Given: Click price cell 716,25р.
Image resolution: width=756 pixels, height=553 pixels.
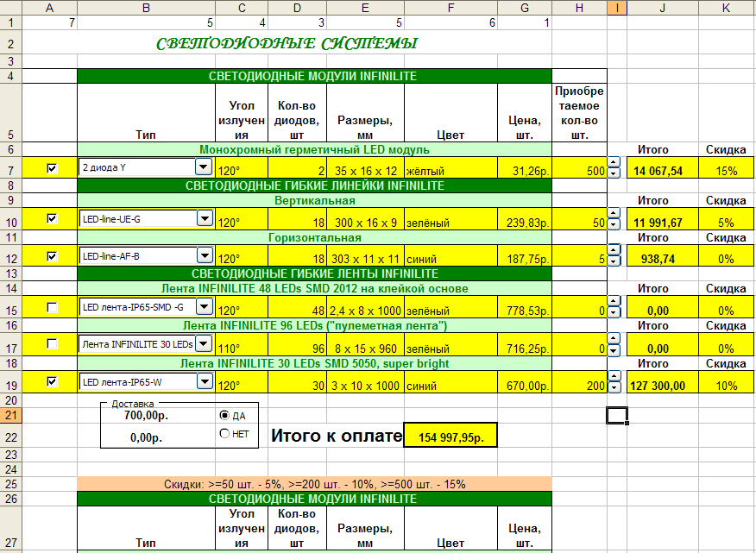Looking at the screenshot, I should click(x=525, y=345).
